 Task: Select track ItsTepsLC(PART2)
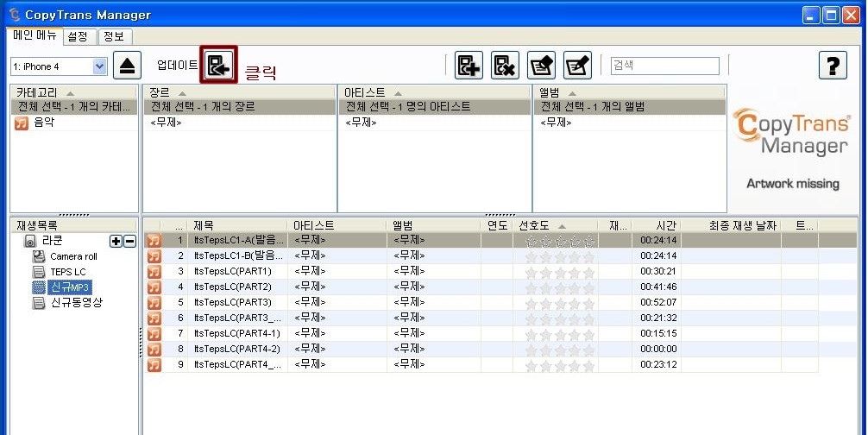tap(232, 287)
